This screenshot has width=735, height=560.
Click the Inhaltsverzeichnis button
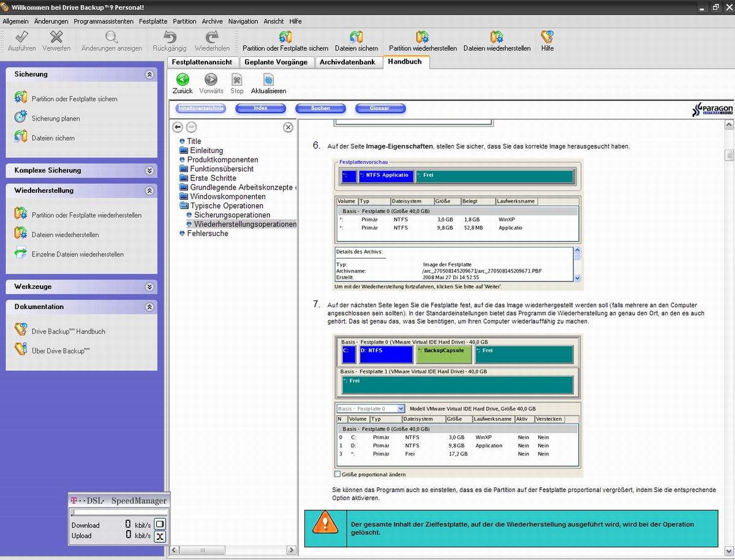coord(200,108)
